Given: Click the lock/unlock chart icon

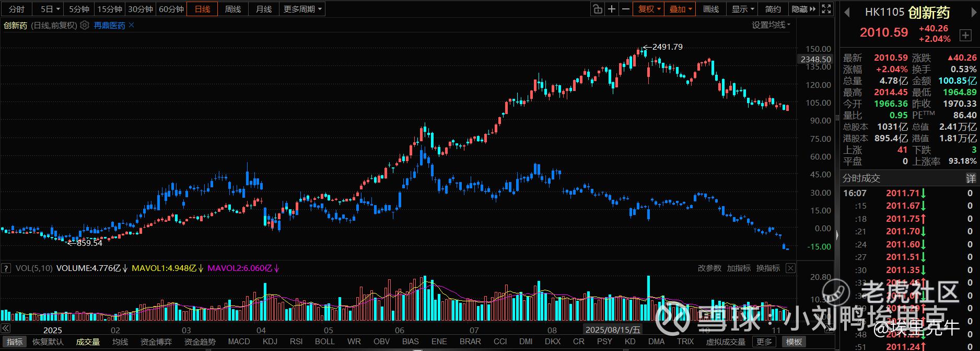Looking at the screenshot, I should point(598,9).
